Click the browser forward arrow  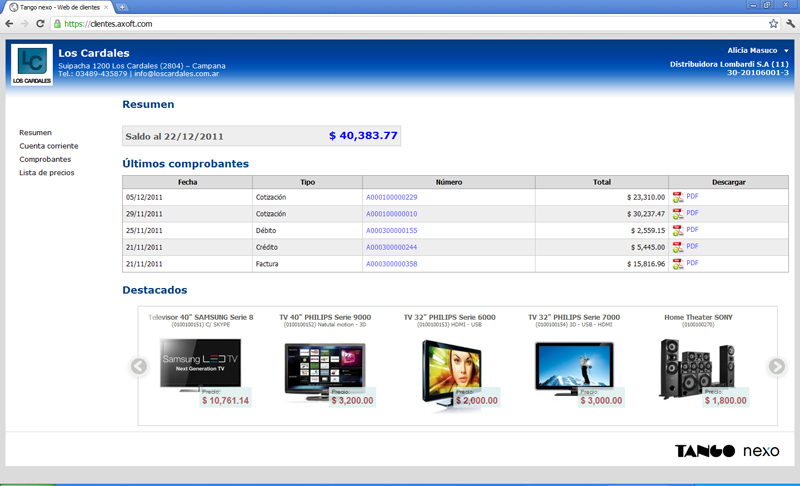[x=24, y=23]
